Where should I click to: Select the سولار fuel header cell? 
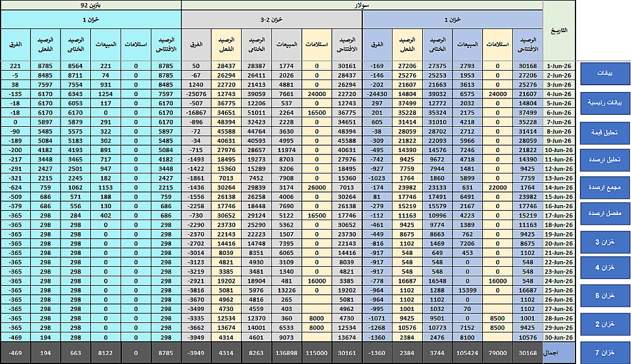coord(362,5)
